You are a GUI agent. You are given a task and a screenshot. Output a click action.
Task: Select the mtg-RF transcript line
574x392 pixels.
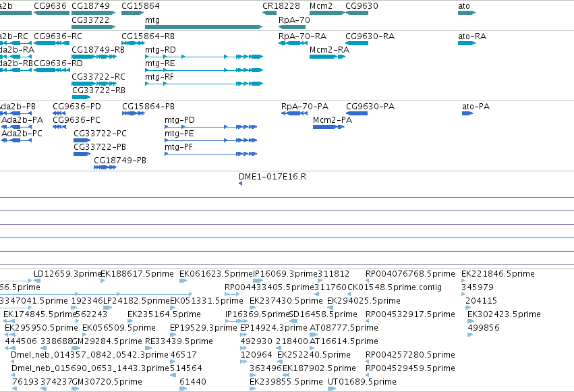point(204,84)
